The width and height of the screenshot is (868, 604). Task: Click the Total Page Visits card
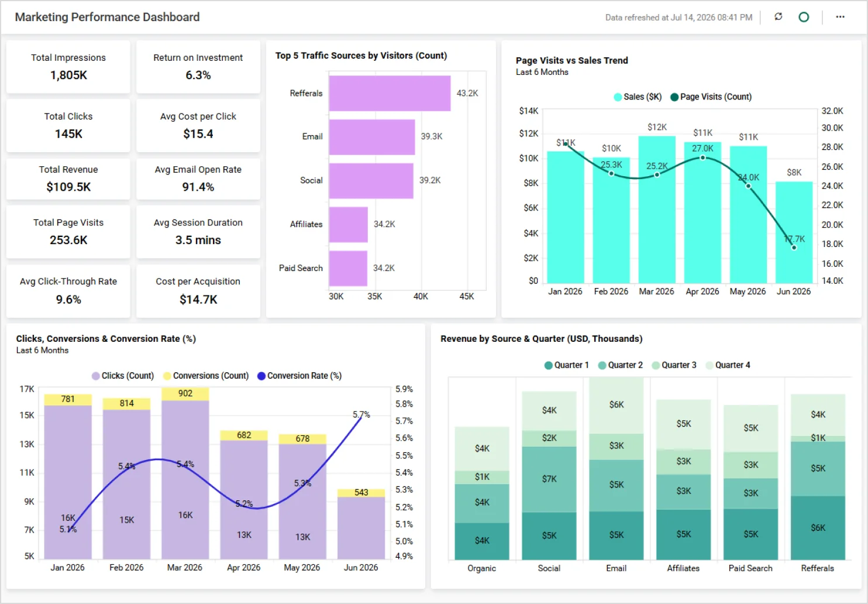(68, 231)
